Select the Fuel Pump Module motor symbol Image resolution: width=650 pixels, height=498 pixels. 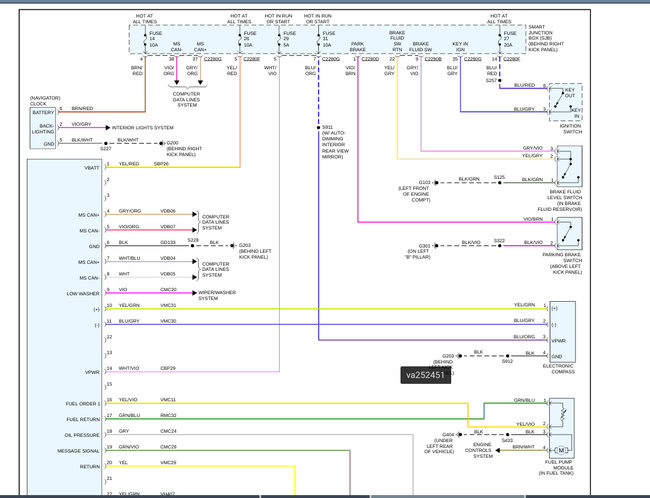562,450
